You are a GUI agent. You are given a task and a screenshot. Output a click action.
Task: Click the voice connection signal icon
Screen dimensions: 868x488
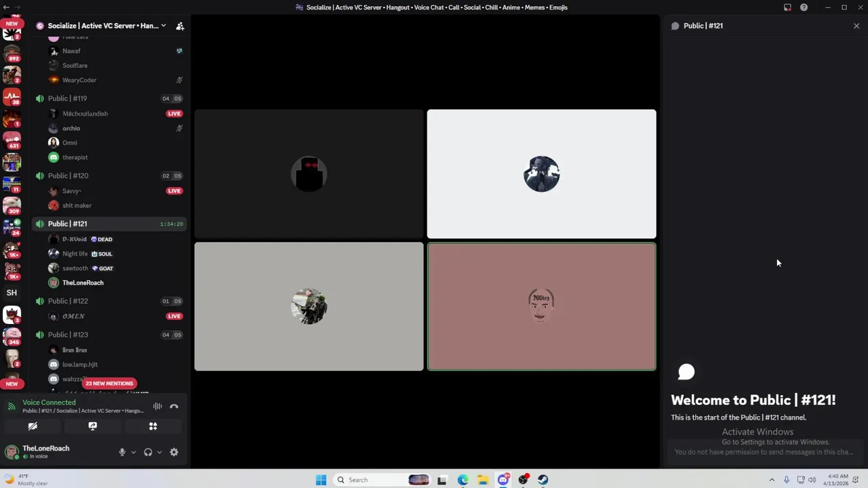click(x=12, y=407)
